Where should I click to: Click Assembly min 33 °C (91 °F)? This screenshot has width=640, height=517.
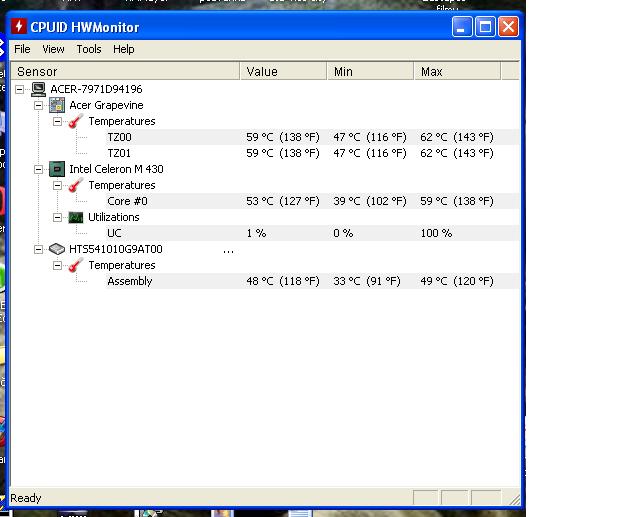(367, 281)
